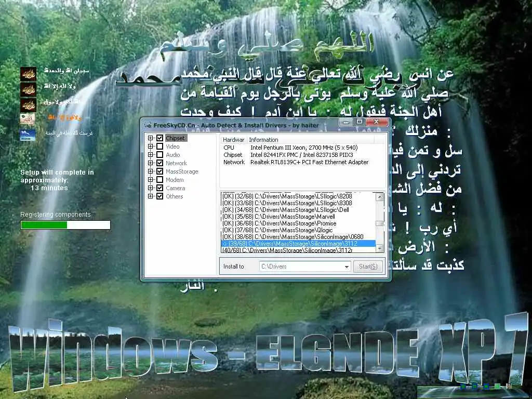Click the Start(S) button
This screenshot has width=532, height=399.
coord(368,267)
